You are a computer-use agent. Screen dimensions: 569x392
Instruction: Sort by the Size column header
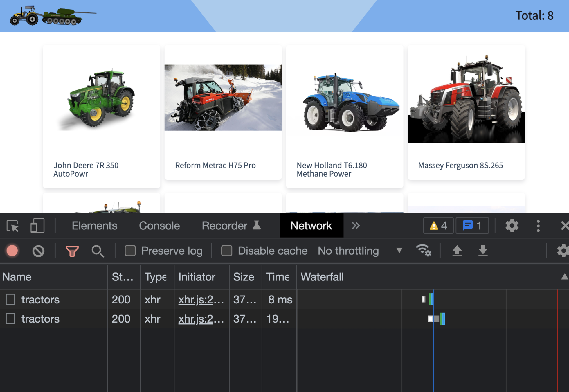click(245, 277)
